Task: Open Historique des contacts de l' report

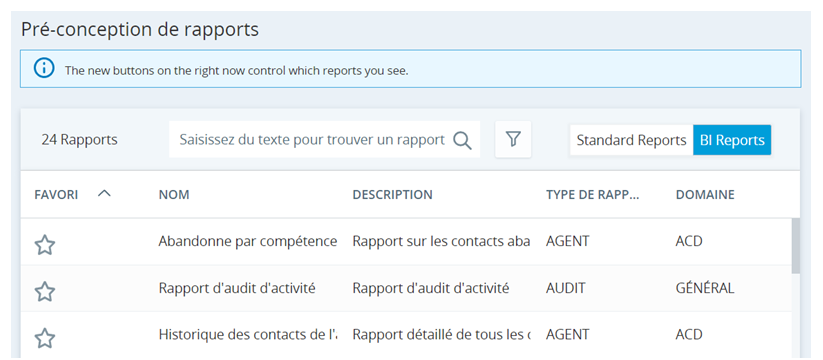Action: coord(248,334)
